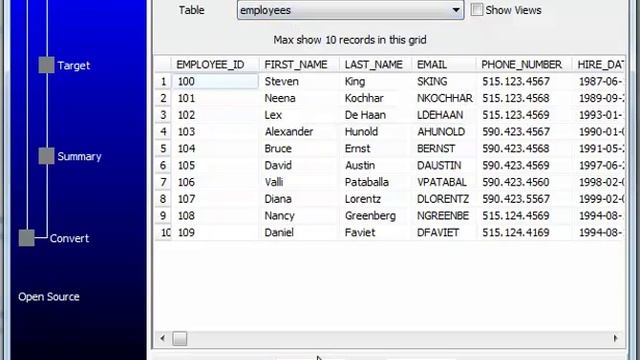Click the horizontal scrollbar thumb
640x360 pixels.
pyautogui.click(x=180, y=338)
